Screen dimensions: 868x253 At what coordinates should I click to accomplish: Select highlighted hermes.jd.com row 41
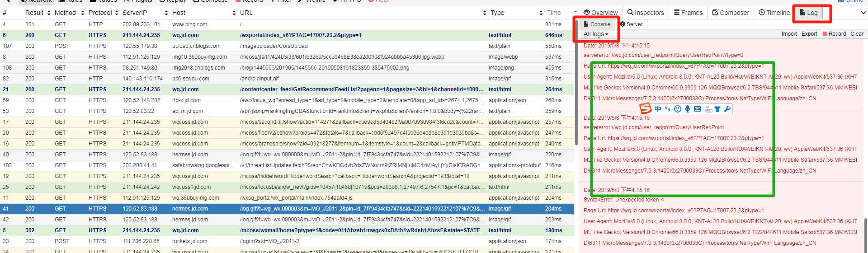(287, 209)
